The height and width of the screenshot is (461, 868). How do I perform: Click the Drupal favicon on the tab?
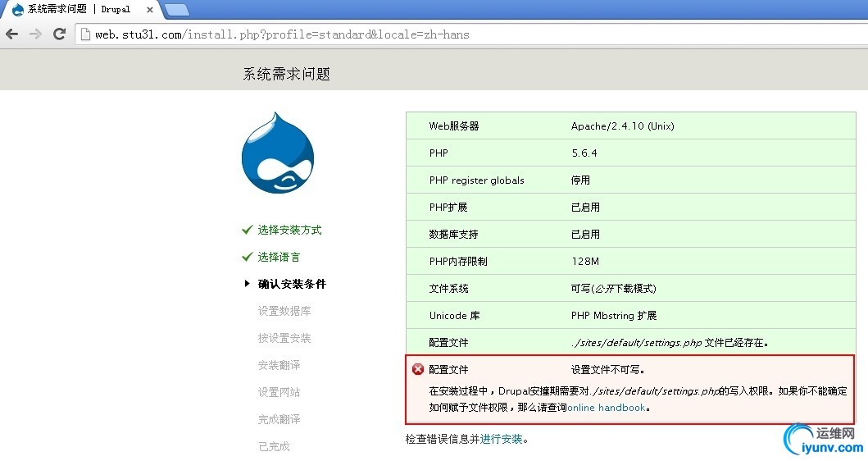pos(18,9)
